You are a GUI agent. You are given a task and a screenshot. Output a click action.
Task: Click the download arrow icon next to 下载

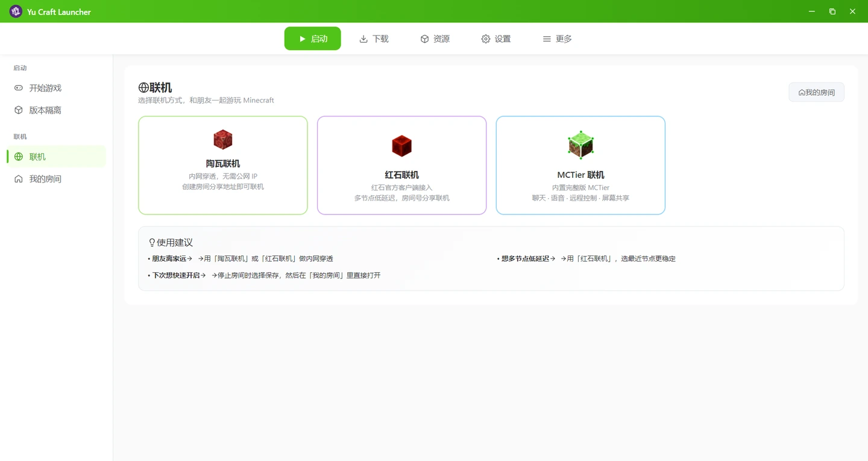[x=363, y=39]
